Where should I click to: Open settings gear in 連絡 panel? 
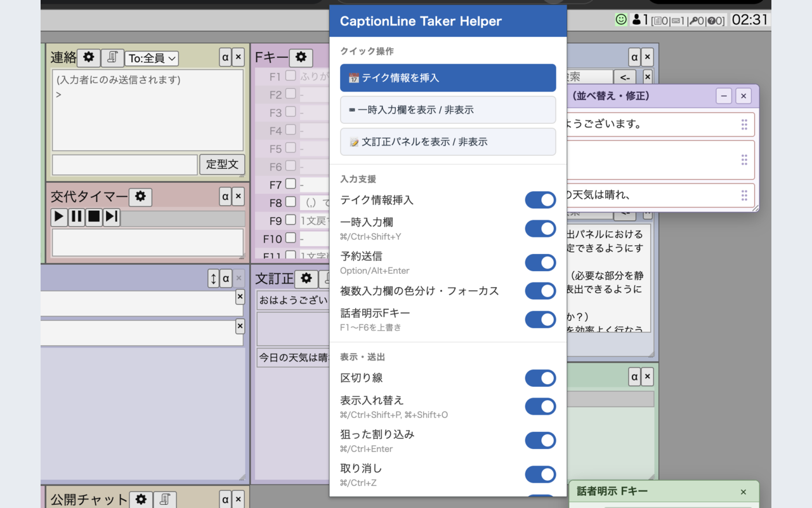[89, 58]
